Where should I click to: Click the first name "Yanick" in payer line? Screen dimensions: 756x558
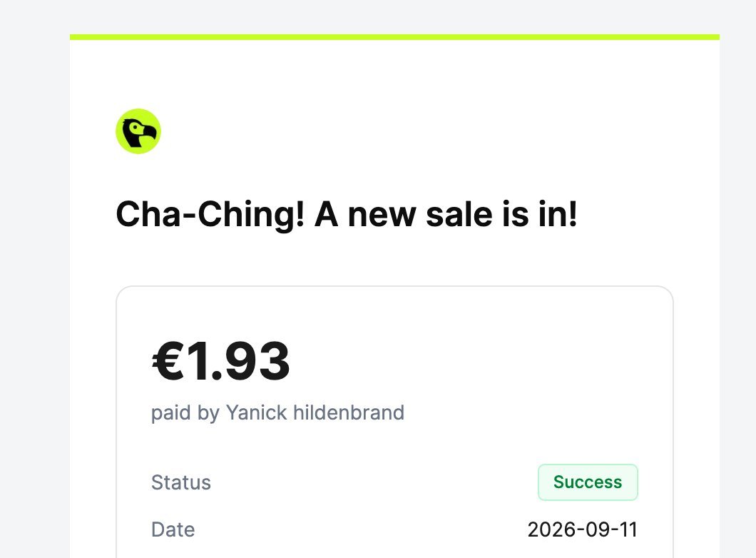(257, 413)
